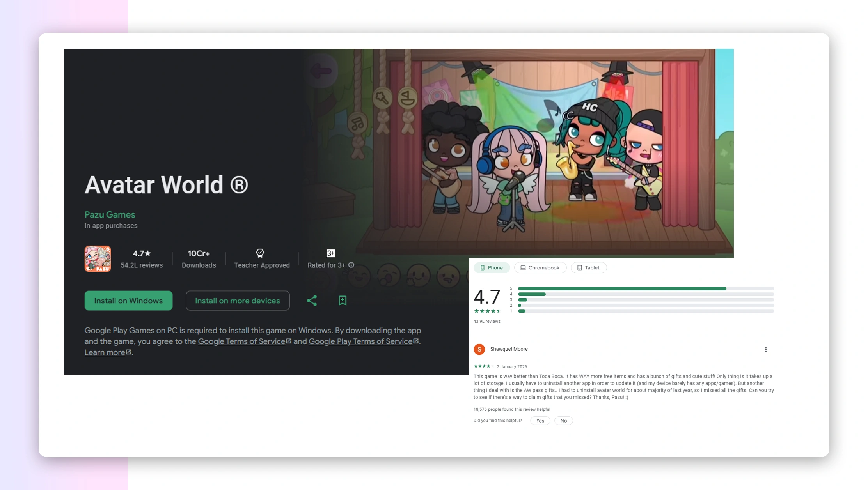Install on Windows button
The width and height of the screenshot is (868, 490).
click(128, 301)
